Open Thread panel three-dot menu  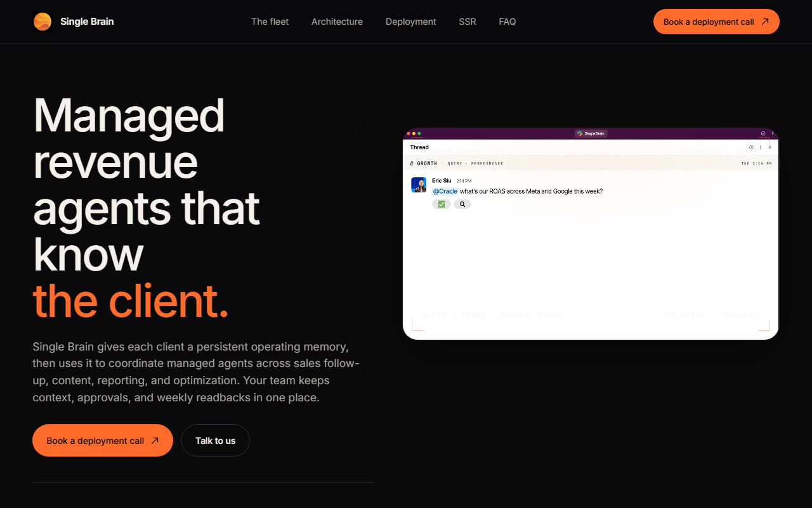click(761, 147)
